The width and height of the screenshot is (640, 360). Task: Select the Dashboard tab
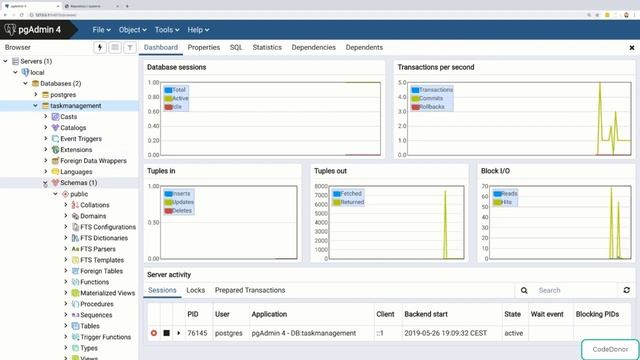pos(161,47)
